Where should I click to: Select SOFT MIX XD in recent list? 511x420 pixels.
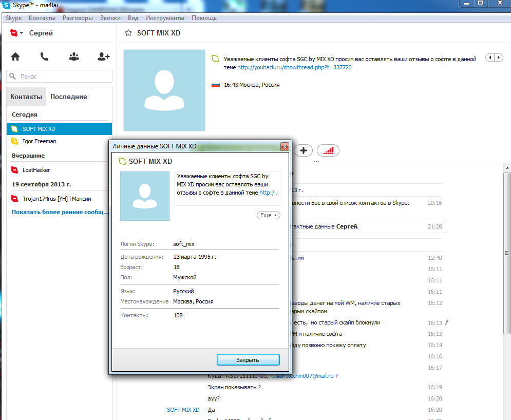tap(59, 129)
